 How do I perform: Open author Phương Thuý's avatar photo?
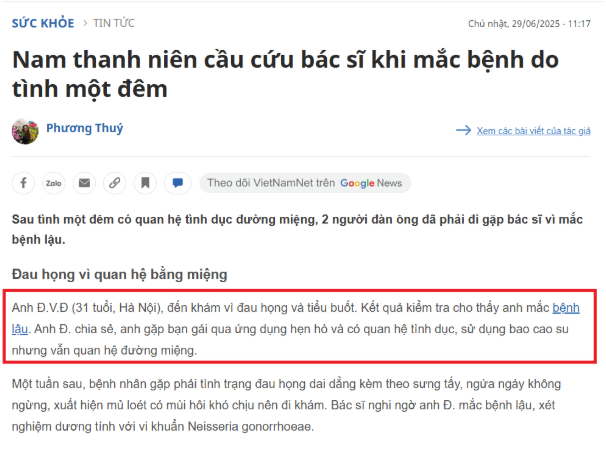coord(25,131)
